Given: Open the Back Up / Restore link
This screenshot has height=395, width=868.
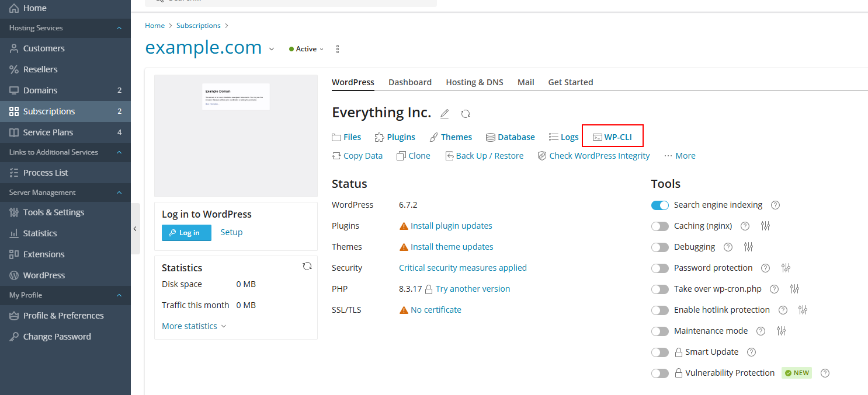Looking at the screenshot, I should (484, 156).
